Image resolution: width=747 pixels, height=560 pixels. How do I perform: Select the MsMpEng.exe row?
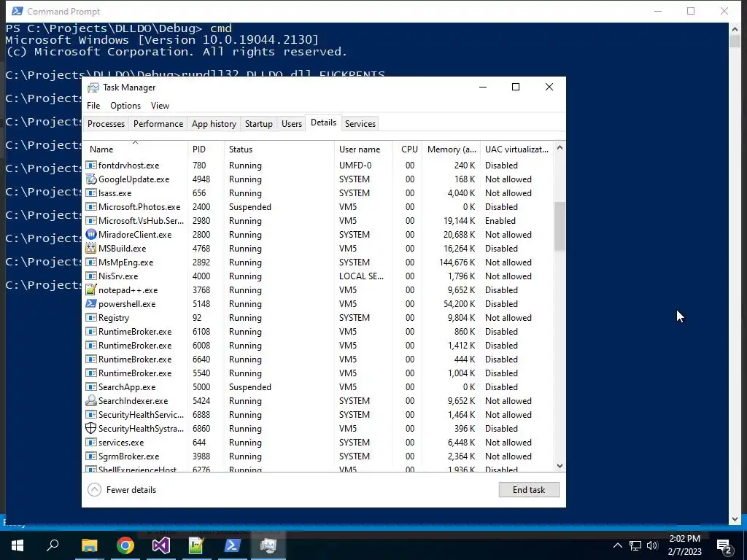tap(318, 262)
